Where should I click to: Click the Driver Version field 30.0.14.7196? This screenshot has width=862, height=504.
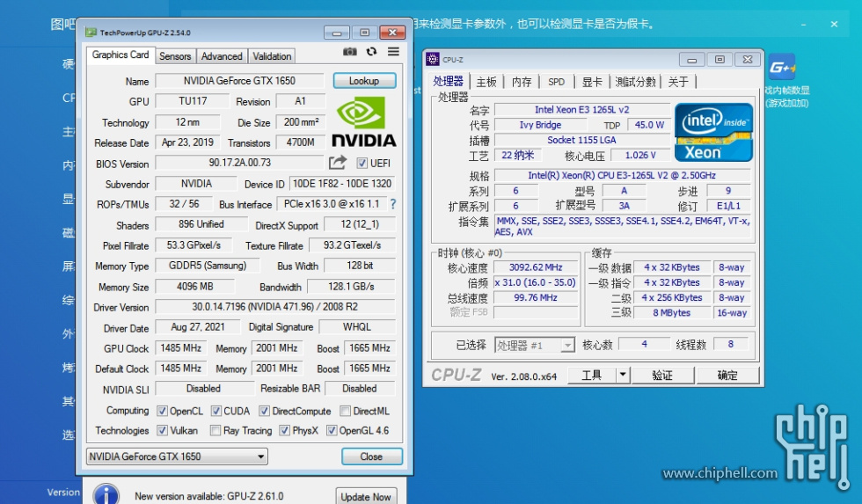[275, 307]
